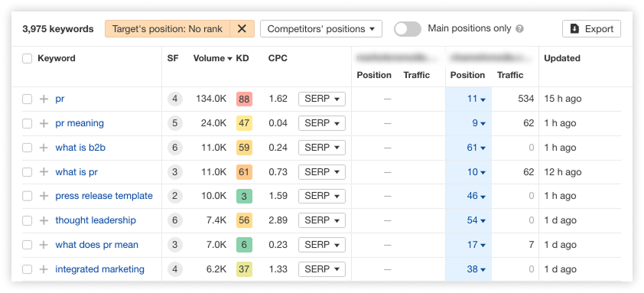This screenshot has width=644, height=293.
Task: Click the plus icon next to 'what does pr mean'
Action: tap(44, 245)
